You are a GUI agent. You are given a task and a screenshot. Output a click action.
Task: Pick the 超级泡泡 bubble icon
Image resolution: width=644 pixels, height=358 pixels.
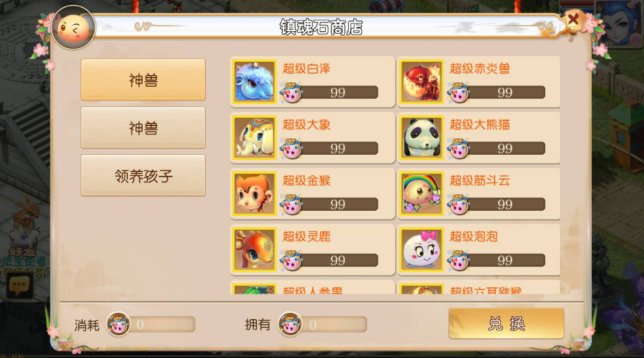(421, 250)
